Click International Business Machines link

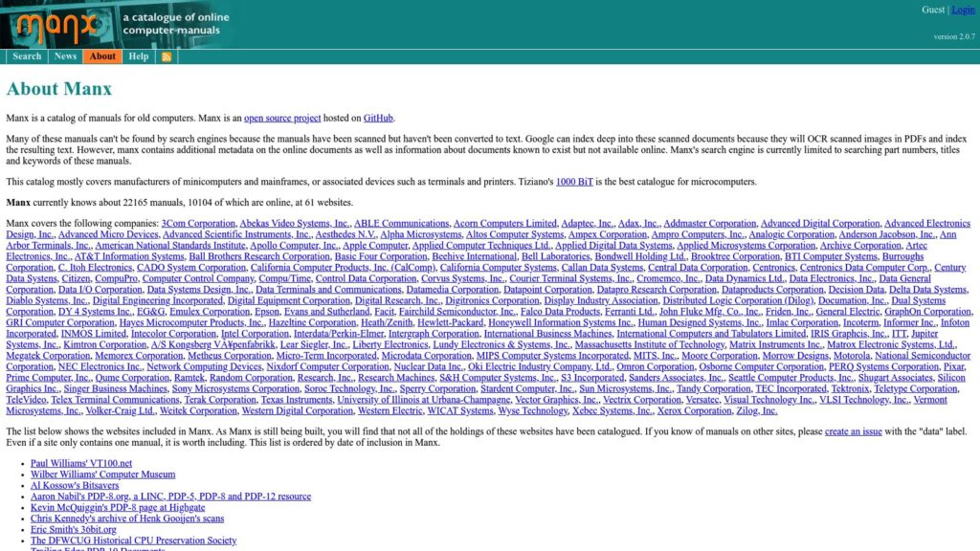click(548, 334)
